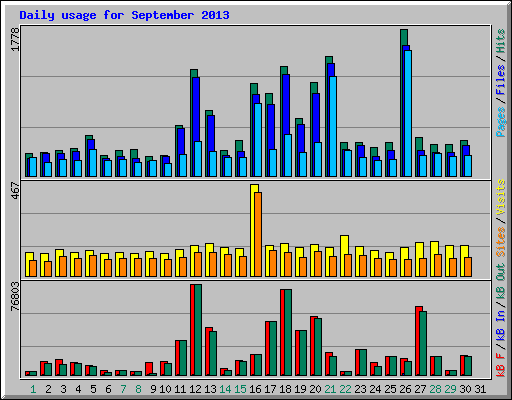The height and width of the screenshot is (400, 512).
Task: Click day 1 on the x-axis
Action: [x=33, y=389]
